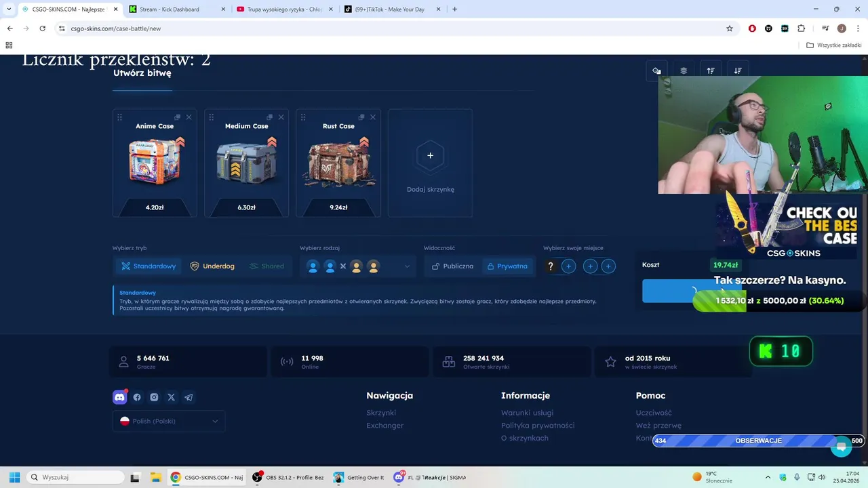Open the Weź przerwę link
Viewport: 868px width, 488px height.
[x=658, y=426]
